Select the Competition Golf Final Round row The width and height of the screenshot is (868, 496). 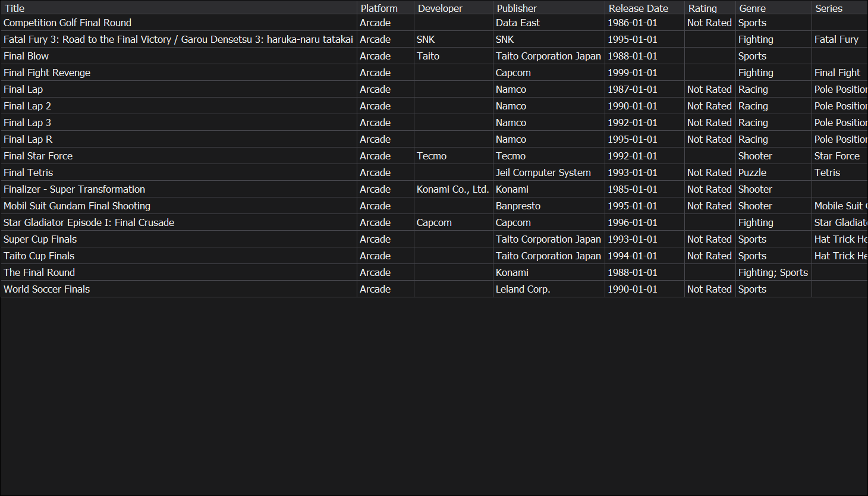(434, 23)
